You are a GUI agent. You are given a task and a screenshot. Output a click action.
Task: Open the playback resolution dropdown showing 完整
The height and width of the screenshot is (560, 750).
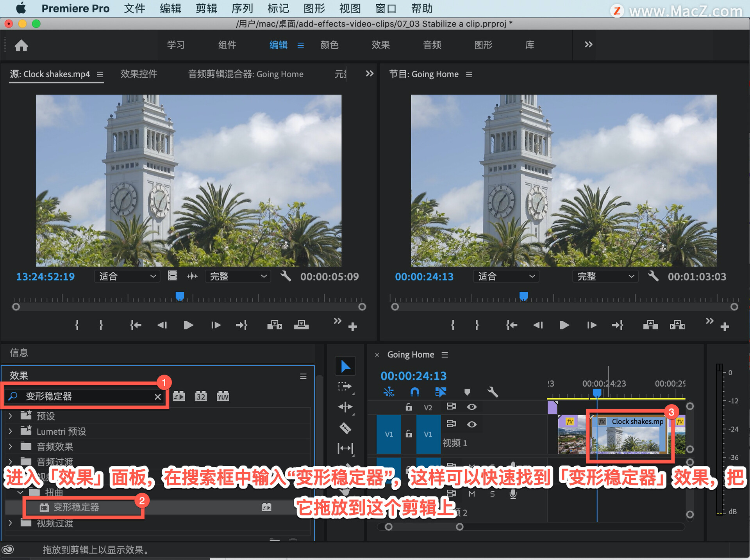click(237, 276)
